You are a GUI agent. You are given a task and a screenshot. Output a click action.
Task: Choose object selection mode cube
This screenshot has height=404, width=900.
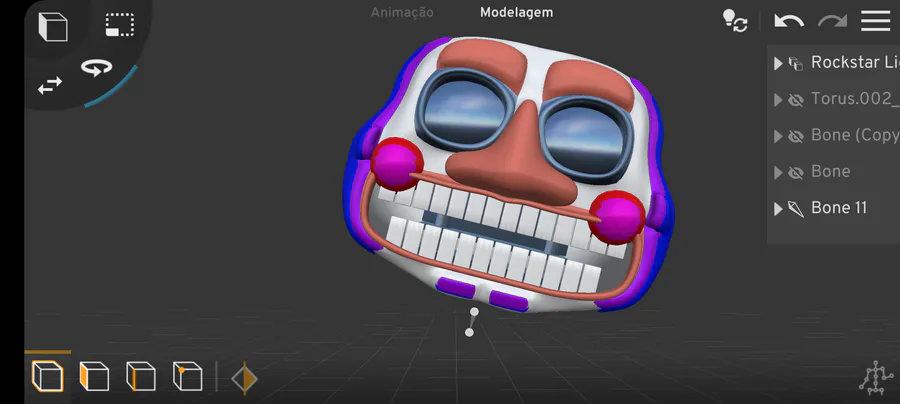click(x=48, y=376)
